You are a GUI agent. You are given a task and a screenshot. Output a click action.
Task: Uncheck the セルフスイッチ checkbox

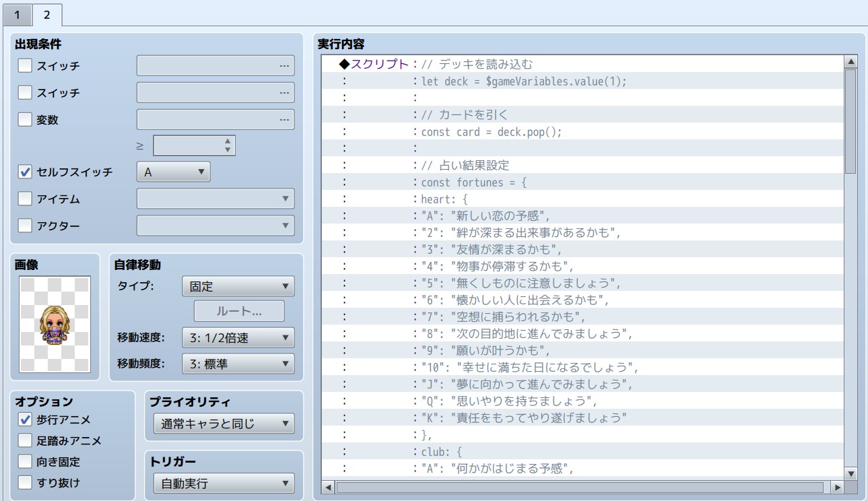coord(25,172)
